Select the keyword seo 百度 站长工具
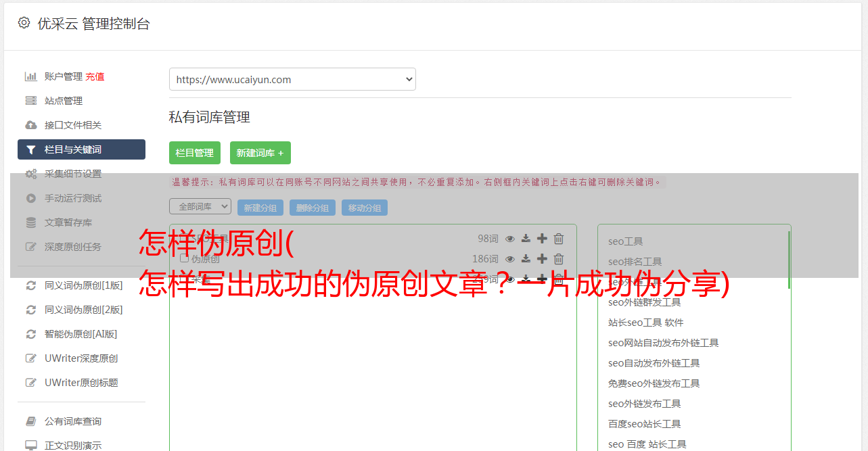Image resolution: width=868 pixels, height=451 pixels. click(647, 444)
